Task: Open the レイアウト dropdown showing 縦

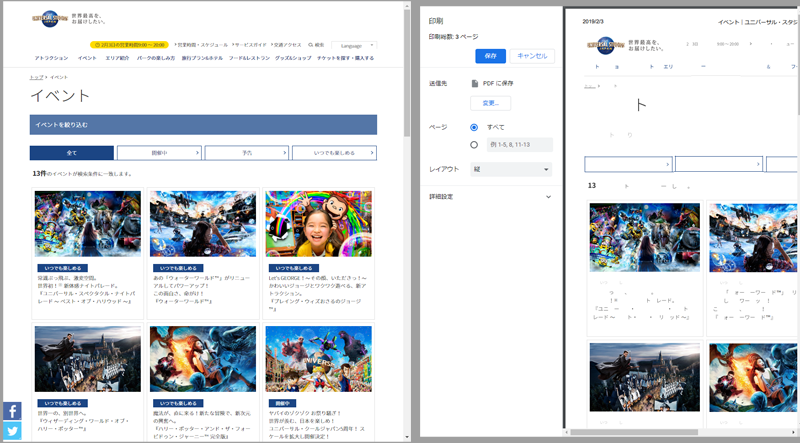Action: (x=511, y=169)
